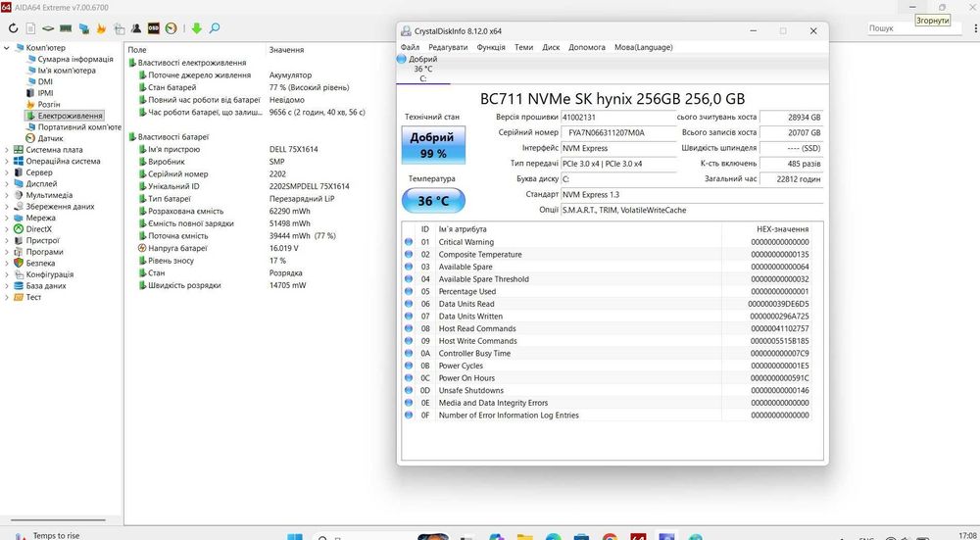Open Портативний комп'ютер tree item
This screenshot has height=540, width=980.
click(x=79, y=126)
